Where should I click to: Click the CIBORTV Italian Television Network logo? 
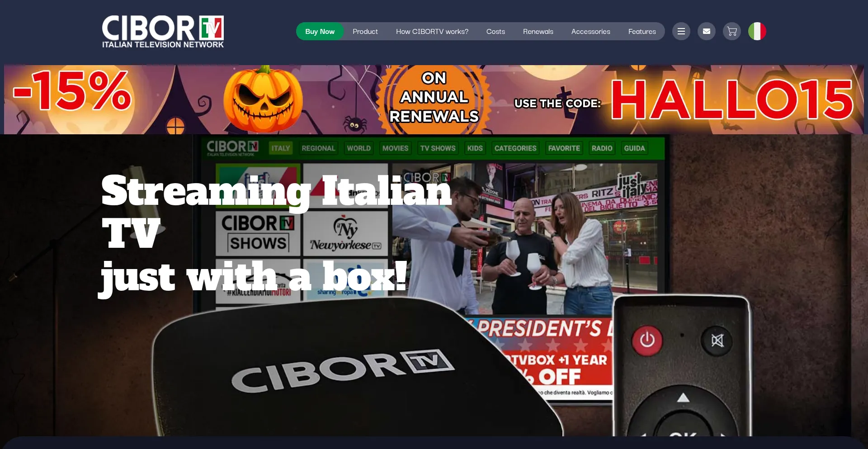click(x=163, y=32)
